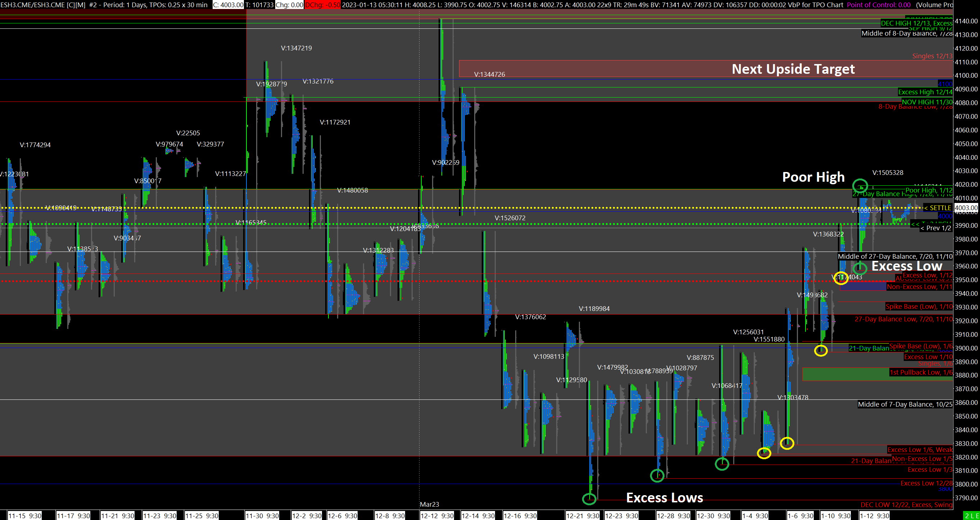
Task: Click the Prev 1/2 label
Action: tap(935, 228)
